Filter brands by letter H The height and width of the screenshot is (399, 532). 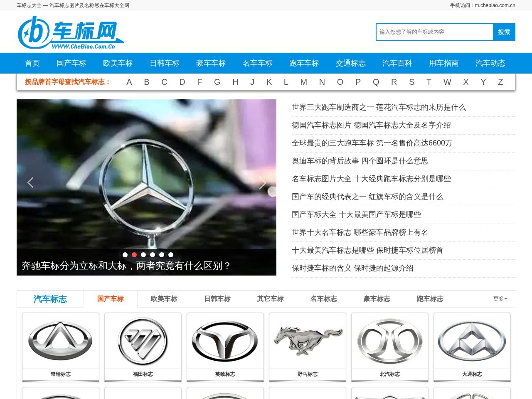pos(235,82)
